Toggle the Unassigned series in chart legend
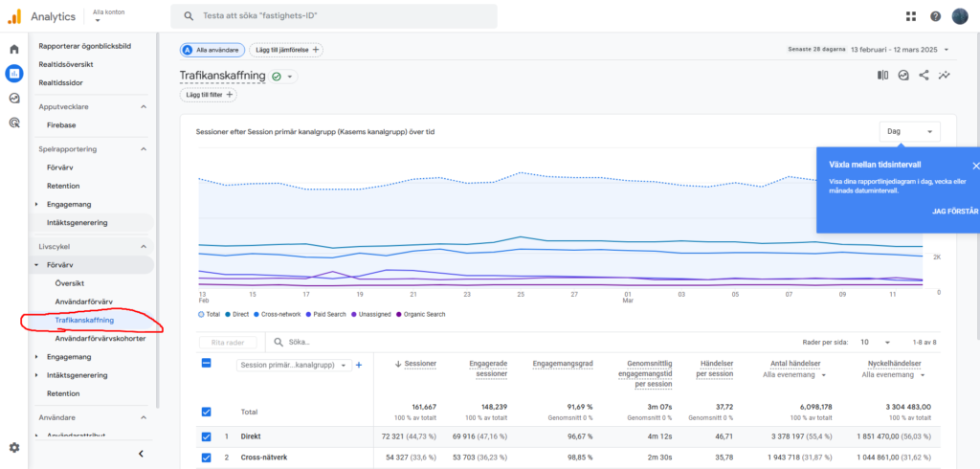 click(371, 315)
